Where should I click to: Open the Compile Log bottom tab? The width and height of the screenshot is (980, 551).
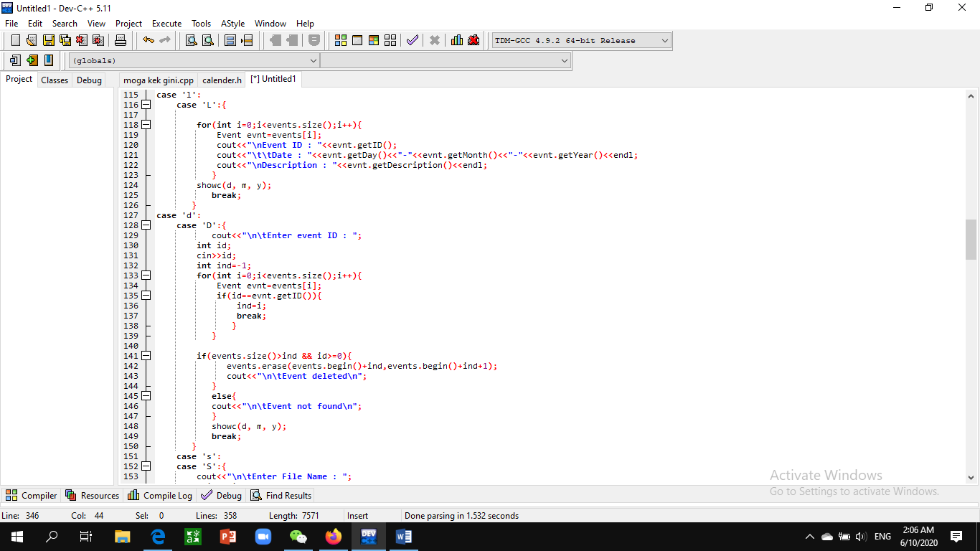click(x=159, y=495)
